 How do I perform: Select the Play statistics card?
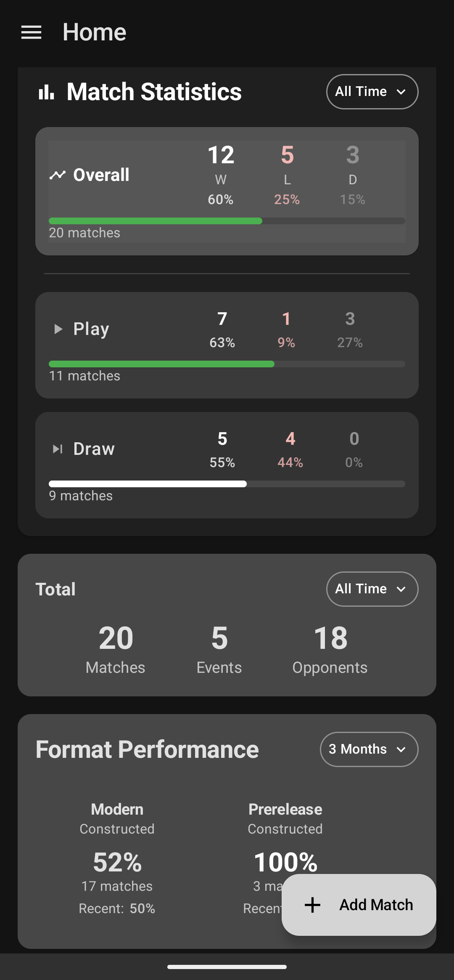click(x=227, y=345)
